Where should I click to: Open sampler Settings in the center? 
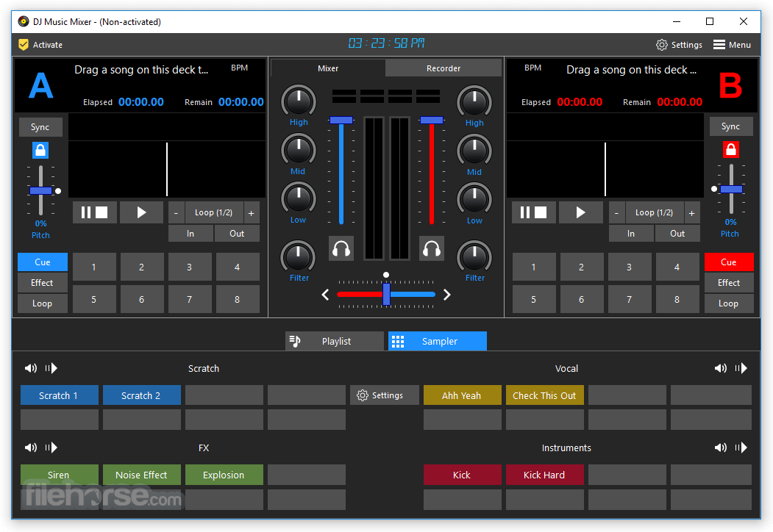(x=385, y=395)
